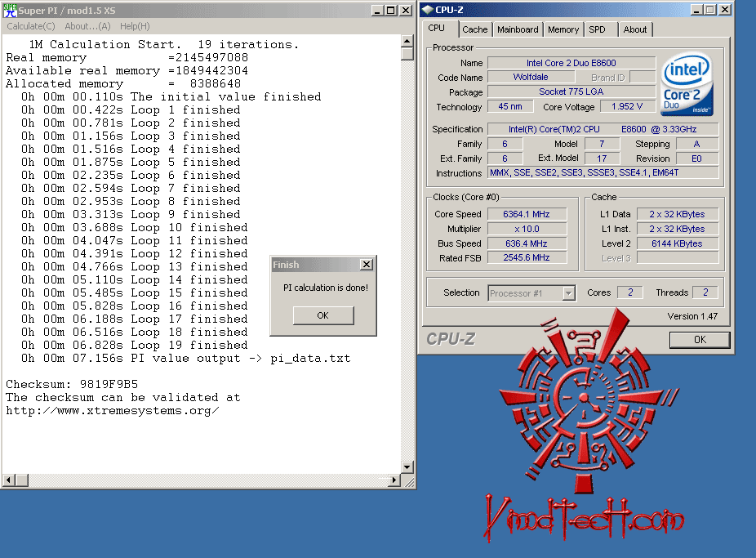Click the Level 2 value '6144 KBytes'
The width and height of the screenshot is (756, 558).
point(678,243)
